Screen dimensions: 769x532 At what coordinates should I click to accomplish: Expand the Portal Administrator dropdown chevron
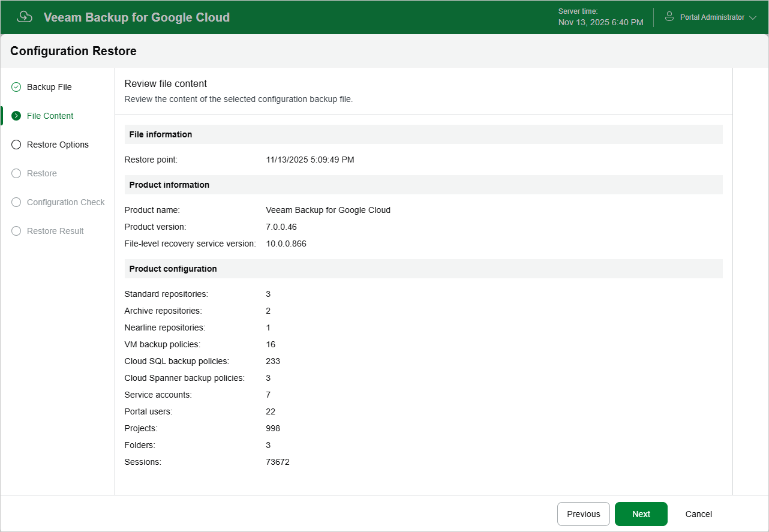(x=753, y=17)
